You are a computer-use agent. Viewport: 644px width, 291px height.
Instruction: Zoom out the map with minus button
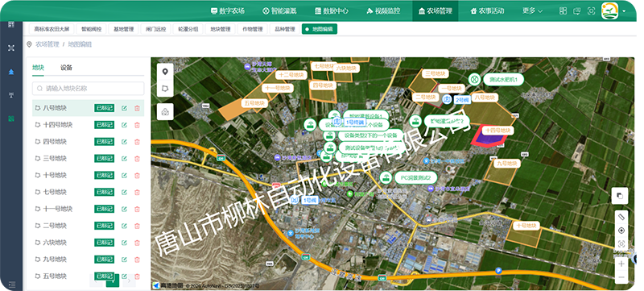pyautogui.click(x=621, y=278)
